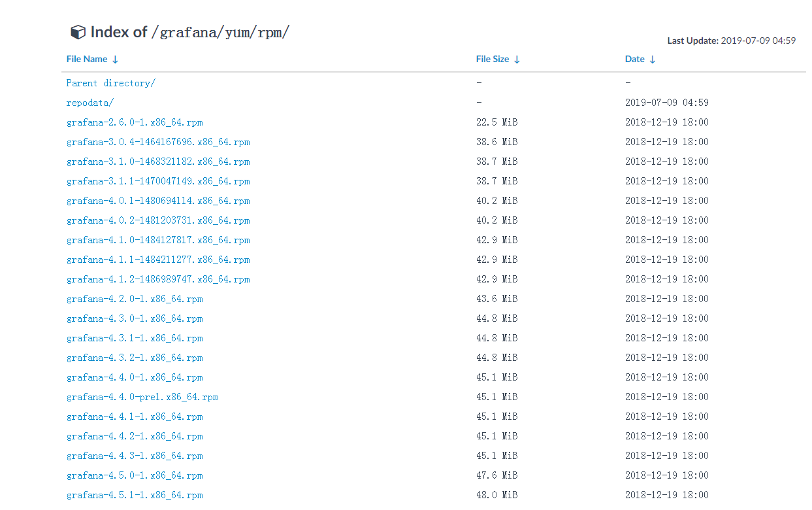This screenshot has height=510, width=812.
Task: Download grafana-3.1.0-1468321182.x86_64.rpm
Action: click(158, 161)
